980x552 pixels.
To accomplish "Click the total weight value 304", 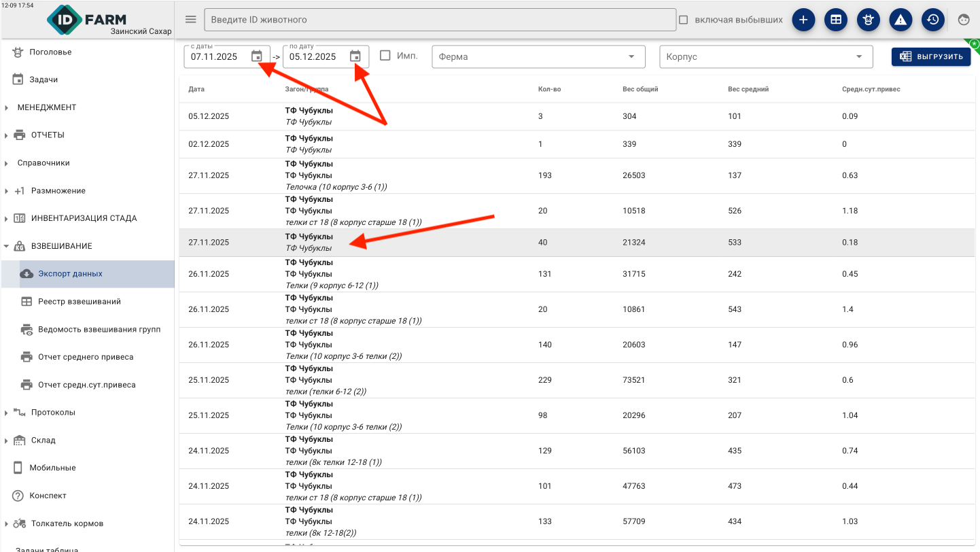I will pyautogui.click(x=629, y=116).
